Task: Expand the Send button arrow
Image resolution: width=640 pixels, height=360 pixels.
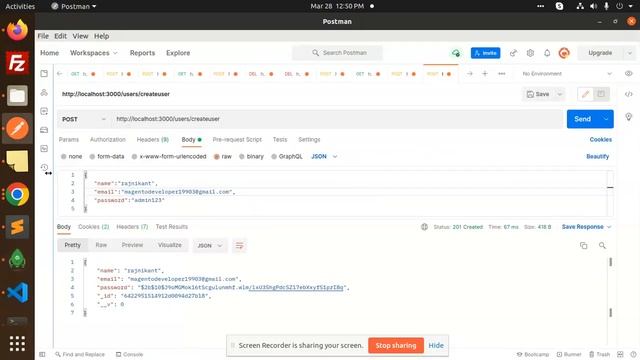Action: [606, 119]
